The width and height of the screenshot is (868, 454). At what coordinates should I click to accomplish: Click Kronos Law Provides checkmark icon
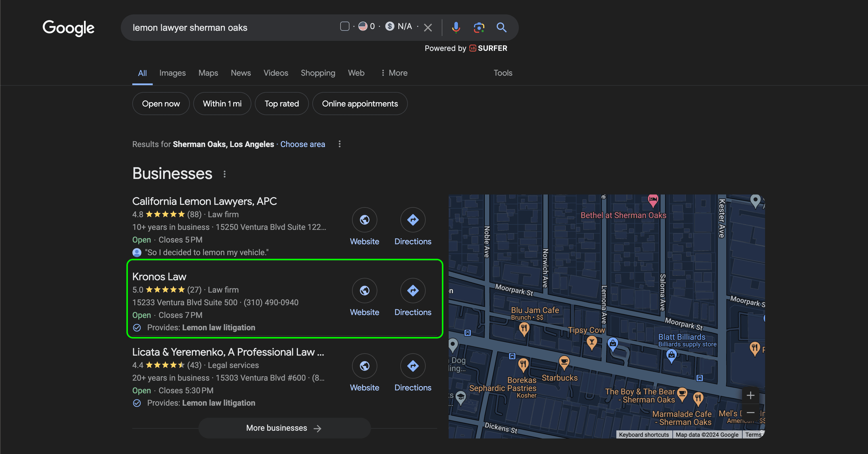coord(137,328)
